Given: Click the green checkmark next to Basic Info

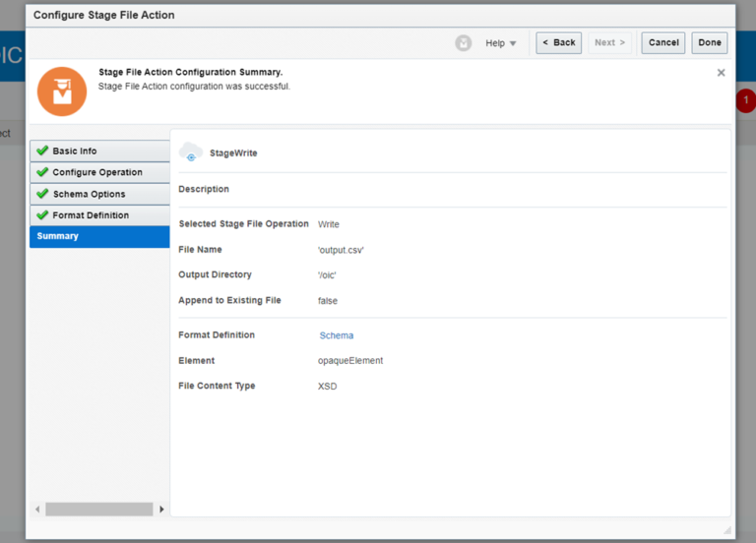Looking at the screenshot, I should pyautogui.click(x=41, y=151).
